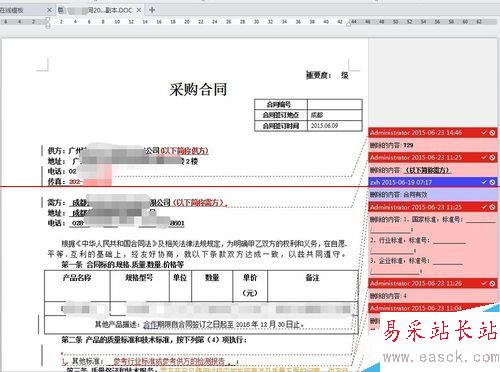Click the 合同签订时间 table cell
The width and height of the screenshot is (500, 372).
[x=281, y=126]
